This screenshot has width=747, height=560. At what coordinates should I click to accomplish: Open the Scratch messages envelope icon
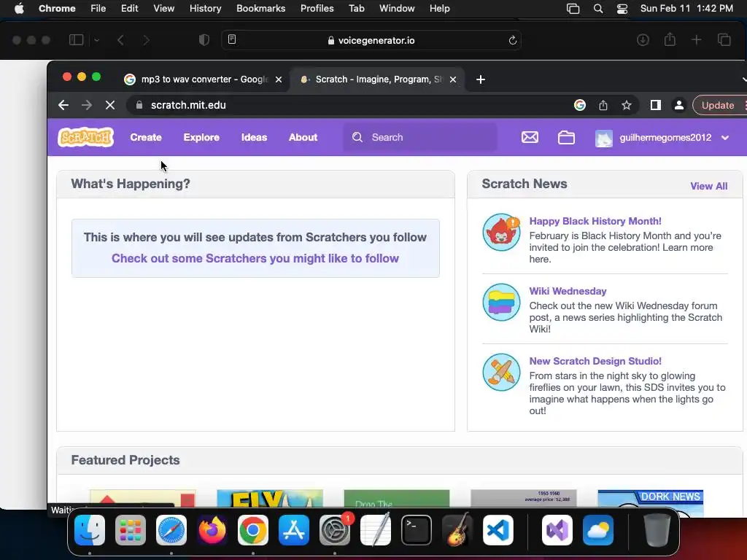click(530, 137)
